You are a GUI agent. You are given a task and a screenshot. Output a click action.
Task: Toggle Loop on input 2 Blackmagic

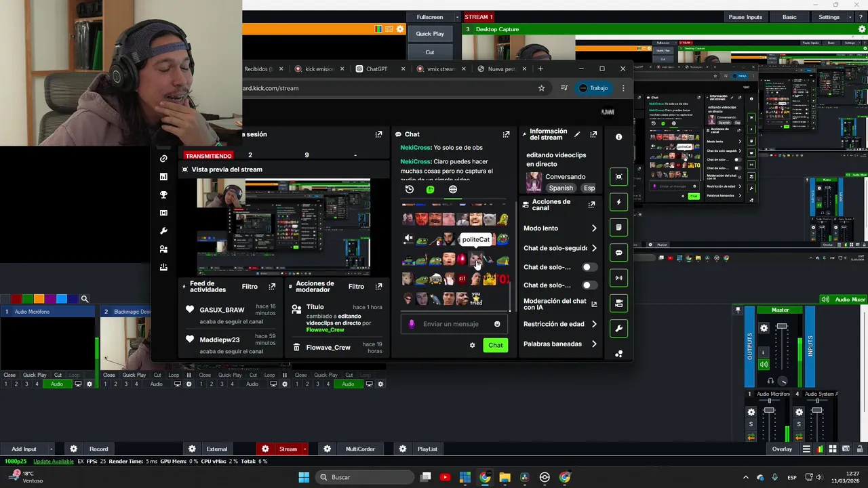tap(174, 375)
